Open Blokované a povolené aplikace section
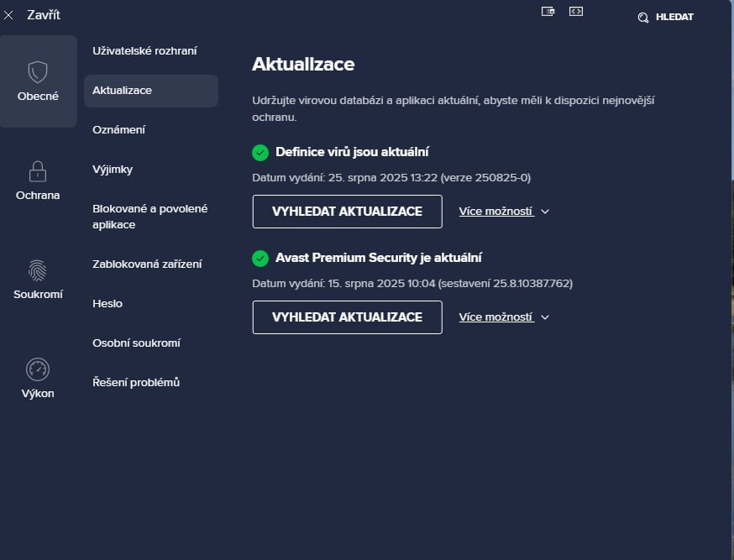 (149, 217)
